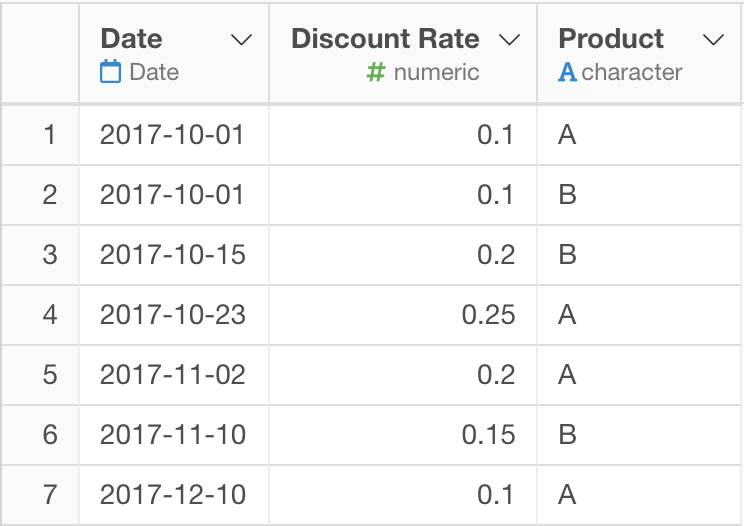
Task: Click the date cell 2017-11-02
Action: [173, 375]
